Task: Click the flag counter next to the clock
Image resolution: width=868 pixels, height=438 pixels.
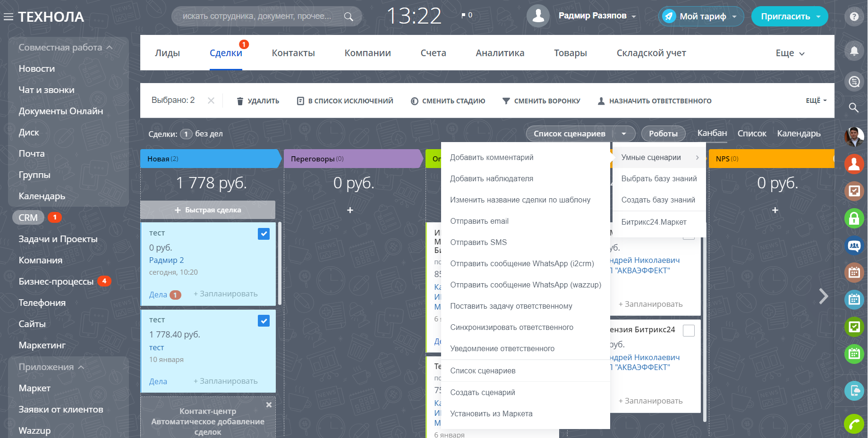Action: tap(467, 16)
